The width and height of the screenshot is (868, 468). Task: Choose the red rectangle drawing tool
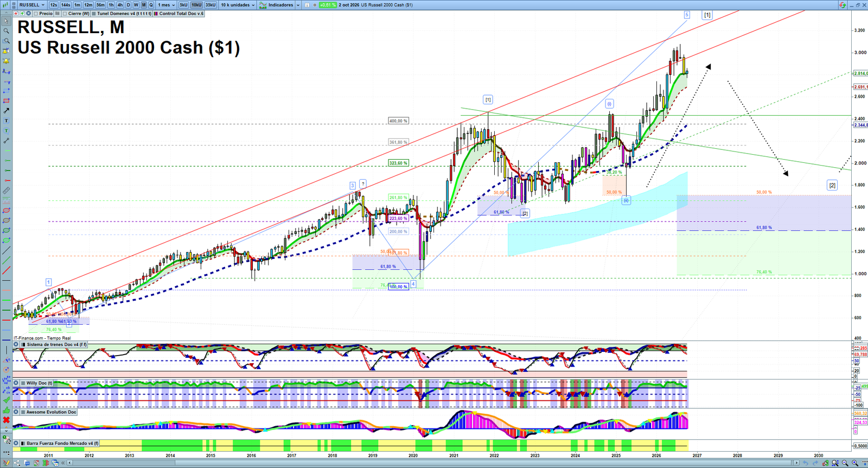tap(6, 101)
